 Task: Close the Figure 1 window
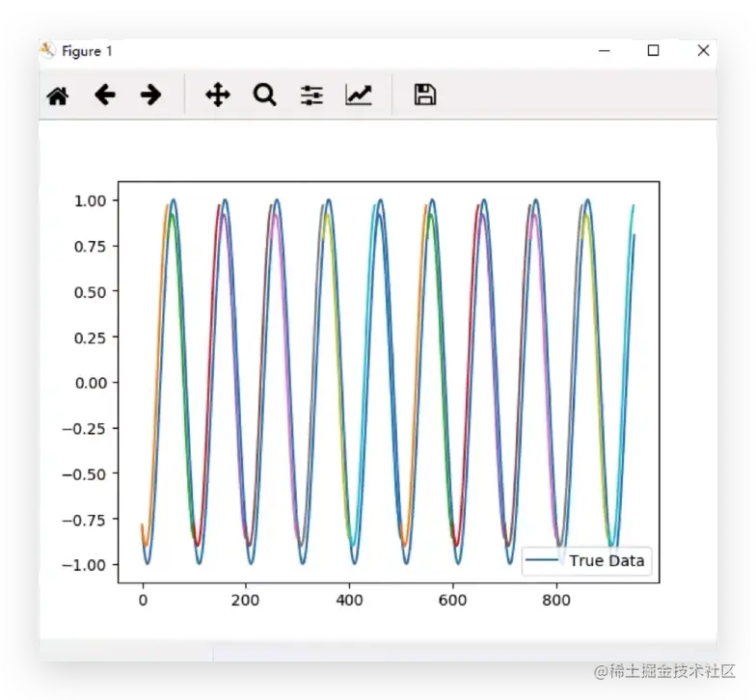coord(703,50)
